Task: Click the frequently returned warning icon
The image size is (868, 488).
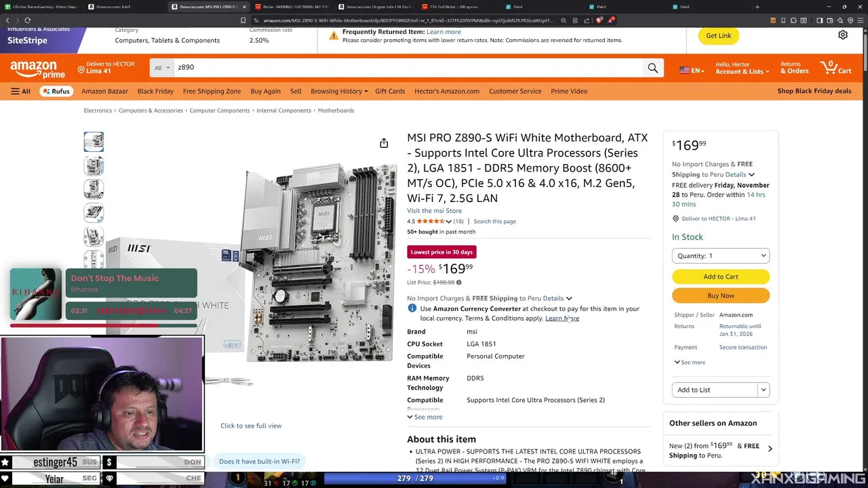Action: 334,35
